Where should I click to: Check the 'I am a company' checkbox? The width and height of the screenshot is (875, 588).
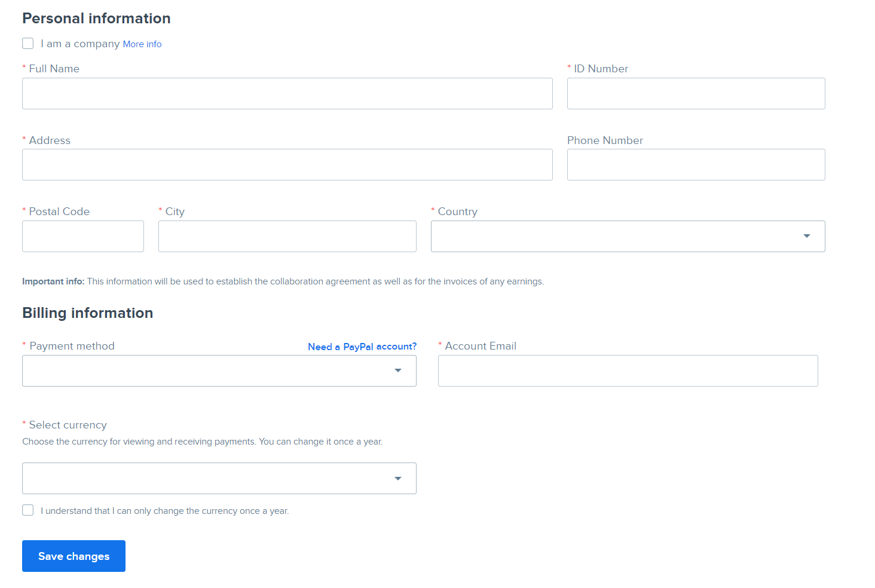pyautogui.click(x=28, y=44)
